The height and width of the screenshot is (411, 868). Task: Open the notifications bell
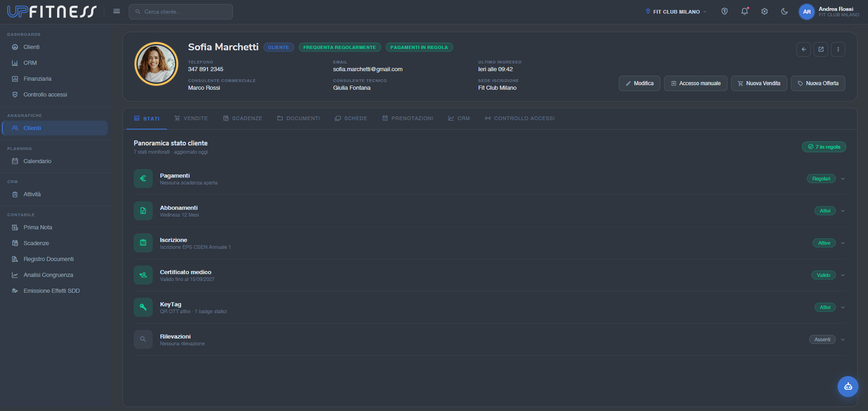[x=744, y=11]
